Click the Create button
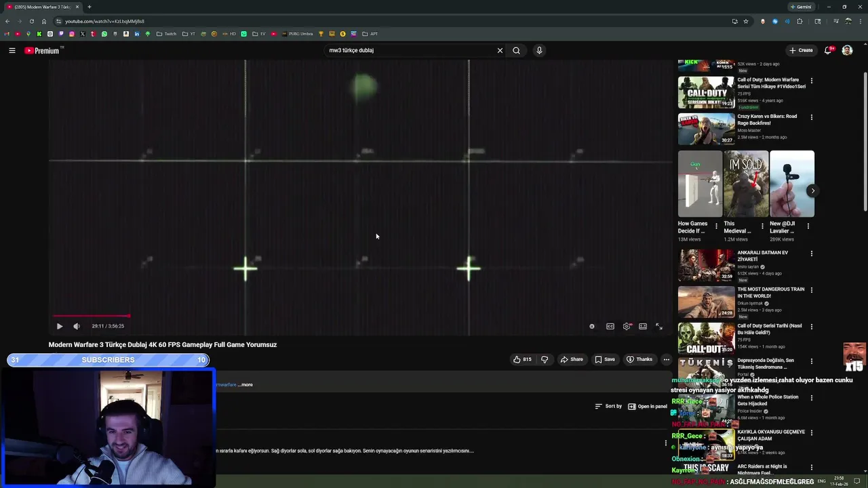The width and height of the screenshot is (868, 488). click(x=801, y=50)
